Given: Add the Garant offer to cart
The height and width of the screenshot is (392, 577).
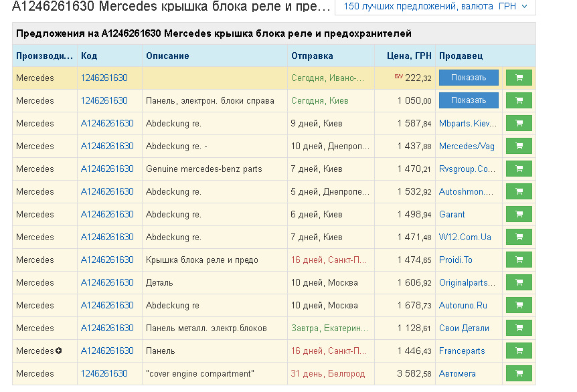Looking at the screenshot, I should [x=519, y=214].
